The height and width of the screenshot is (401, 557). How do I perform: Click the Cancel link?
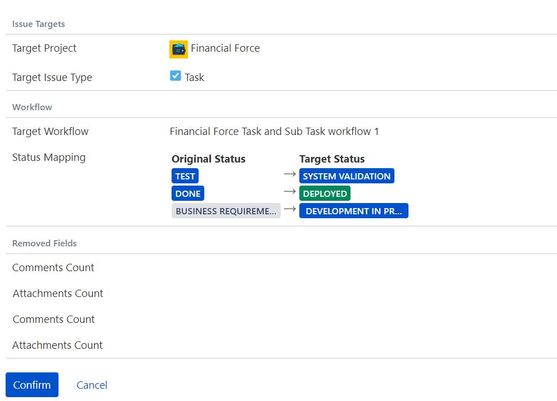click(x=92, y=385)
